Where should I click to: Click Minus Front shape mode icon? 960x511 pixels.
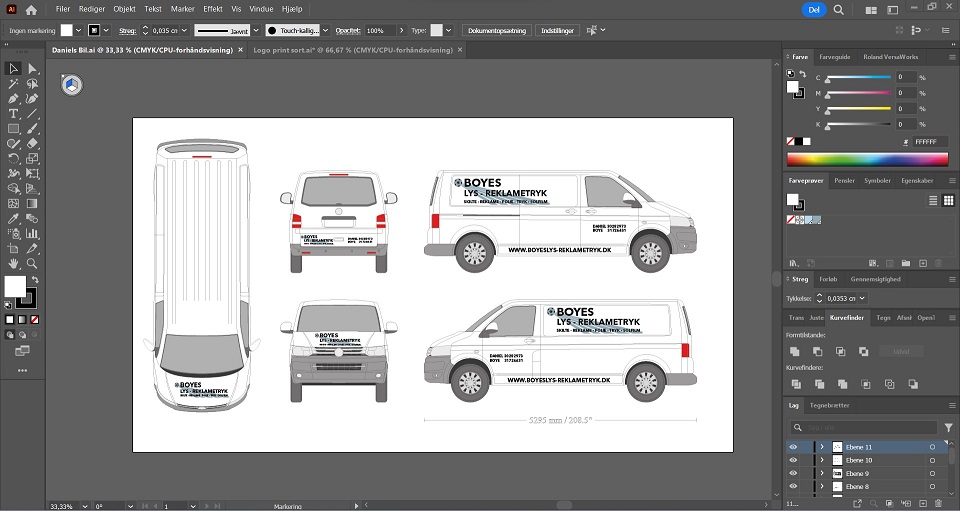[x=817, y=351]
